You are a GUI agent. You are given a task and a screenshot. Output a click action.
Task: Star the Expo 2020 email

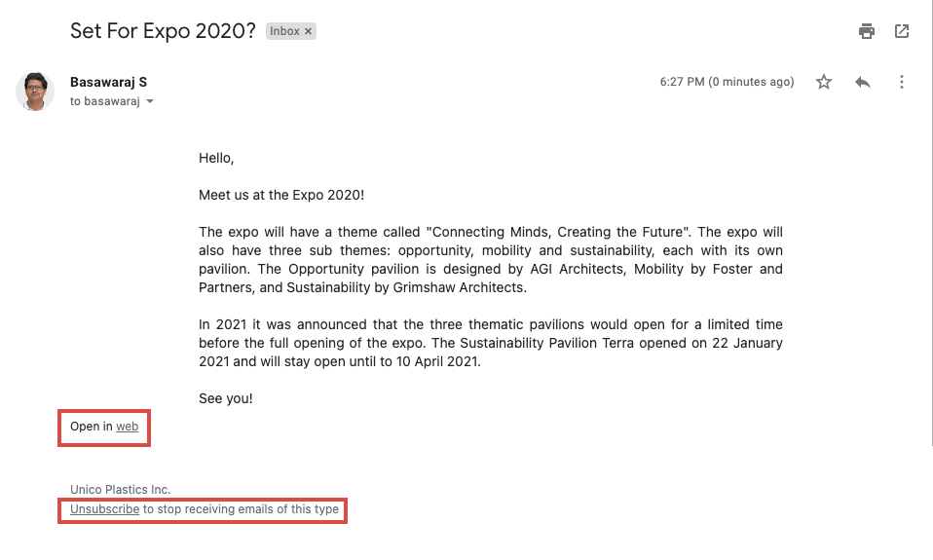(x=824, y=82)
